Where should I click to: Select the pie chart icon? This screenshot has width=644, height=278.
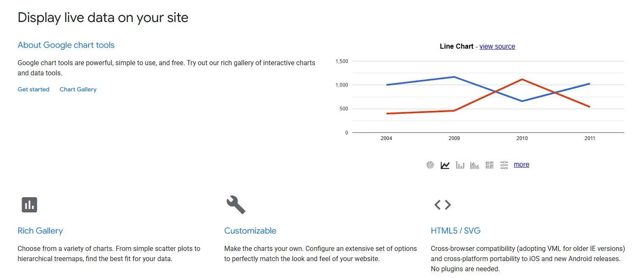point(430,165)
